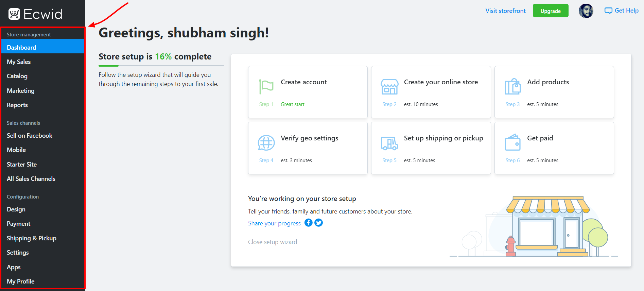Open the user profile avatar
644x291 pixels.
point(586,11)
